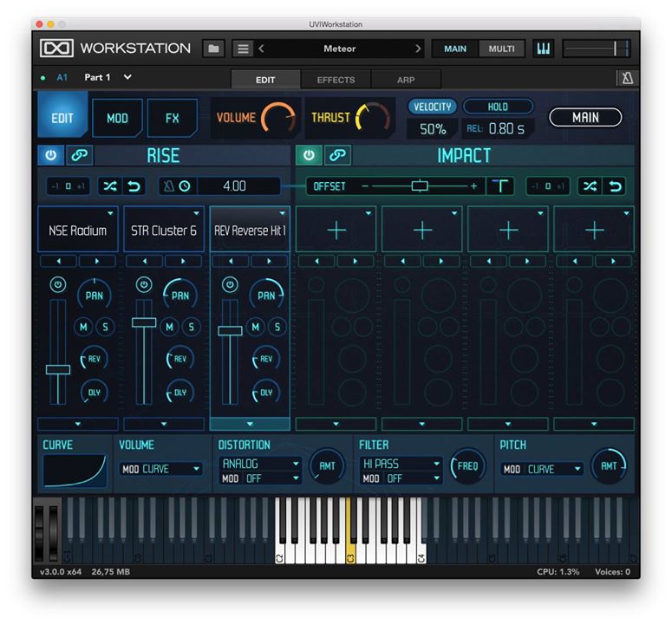The width and height of the screenshot is (672, 624).
Task: Click the blue EDIT page button
Action: (x=62, y=116)
